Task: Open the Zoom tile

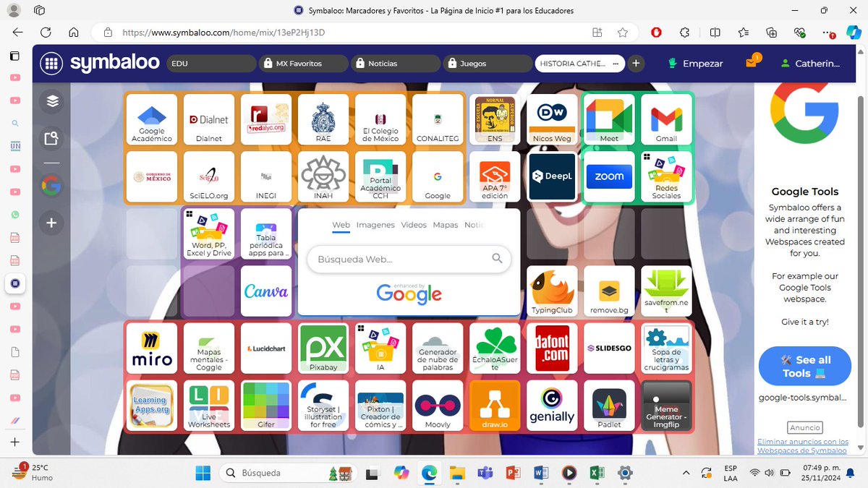Action: [609, 176]
